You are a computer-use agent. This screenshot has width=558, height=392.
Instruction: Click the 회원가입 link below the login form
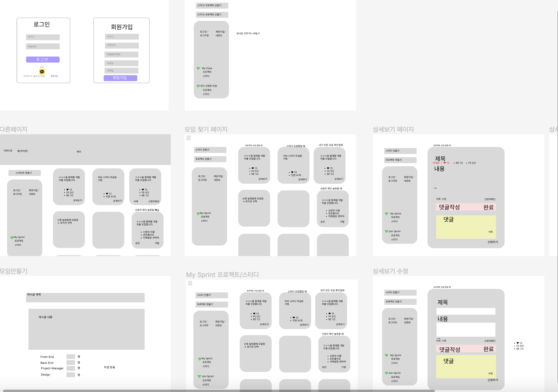54,76
